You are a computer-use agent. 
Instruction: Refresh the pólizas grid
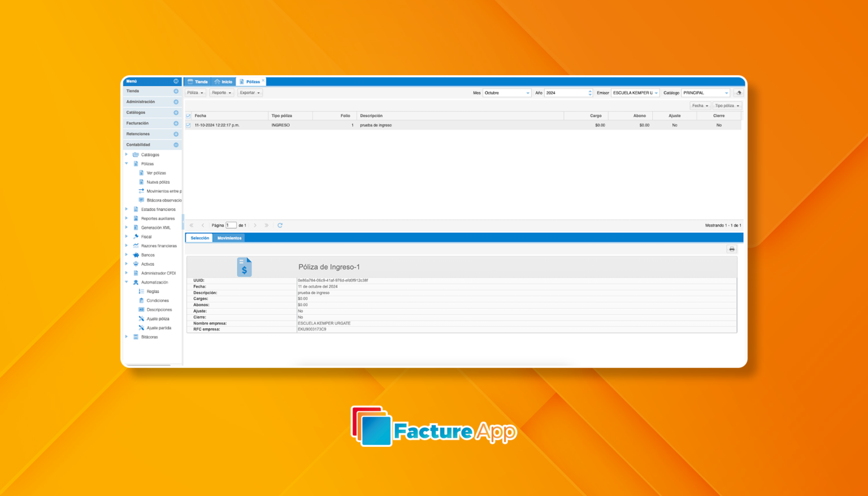coord(280,225)
